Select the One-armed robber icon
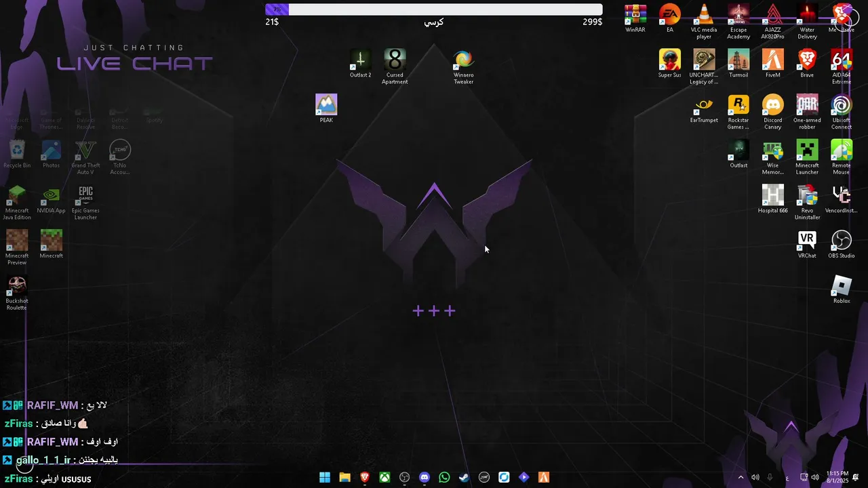The width and height of the screenshot is (868, 488). 807,112
